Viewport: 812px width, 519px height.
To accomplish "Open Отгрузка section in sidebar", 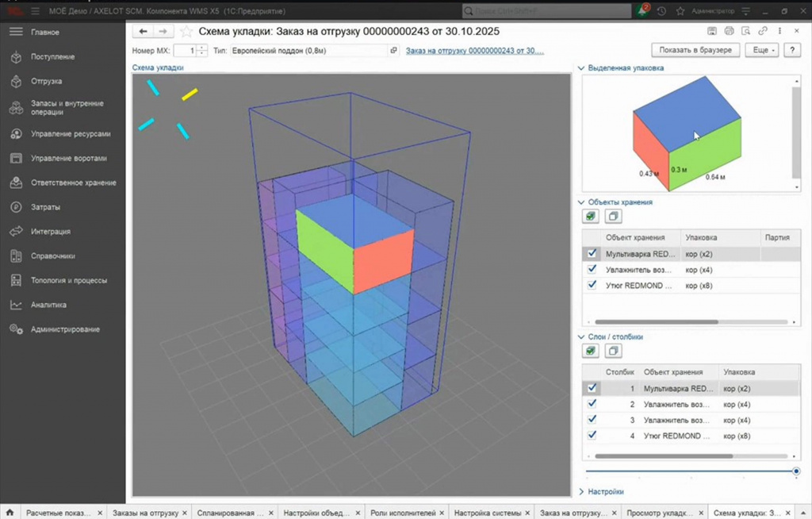I will coord(46,82).
